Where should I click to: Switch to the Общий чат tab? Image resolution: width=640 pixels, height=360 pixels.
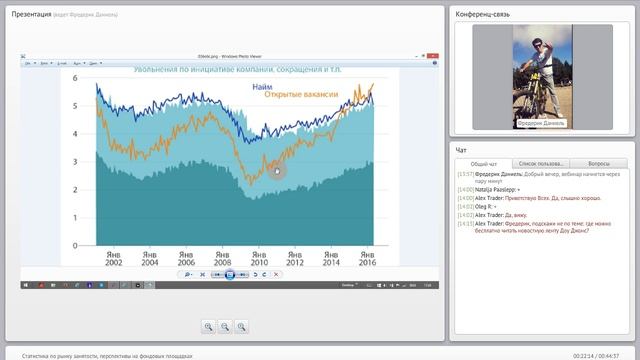tap(484, 164)
